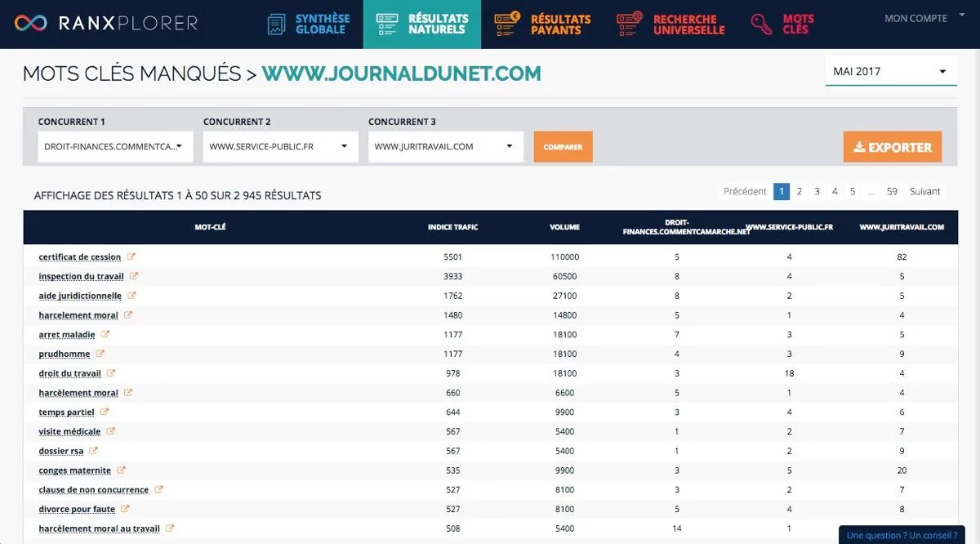Open external link icon beside divorce pour faute
This screenshot has height=544, width=980.
[x=126, y=509]
